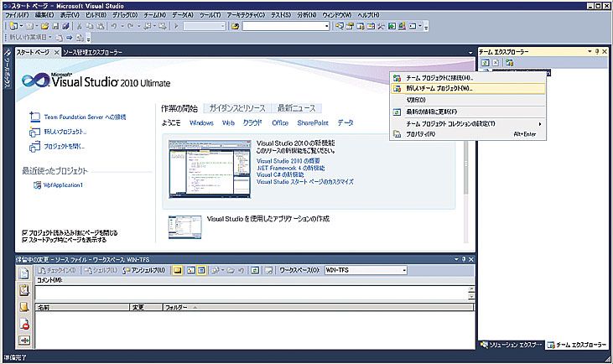Open the Team Explorer window position dropdown arrow
Viewport: 613px width, 364px height.
[x=590, y=52]
